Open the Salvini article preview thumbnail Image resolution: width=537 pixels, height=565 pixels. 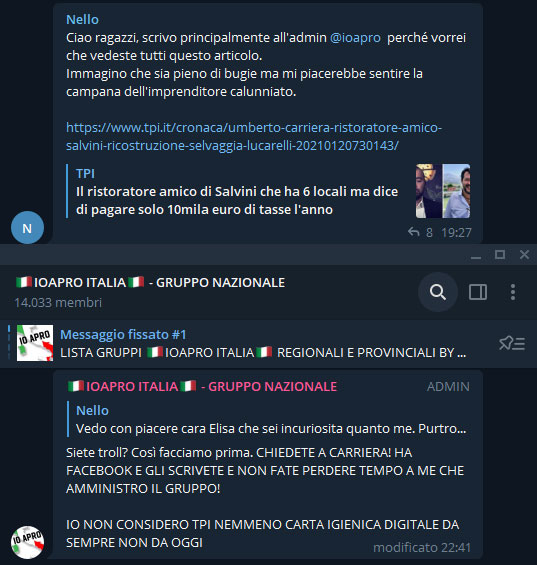(443, 191)
